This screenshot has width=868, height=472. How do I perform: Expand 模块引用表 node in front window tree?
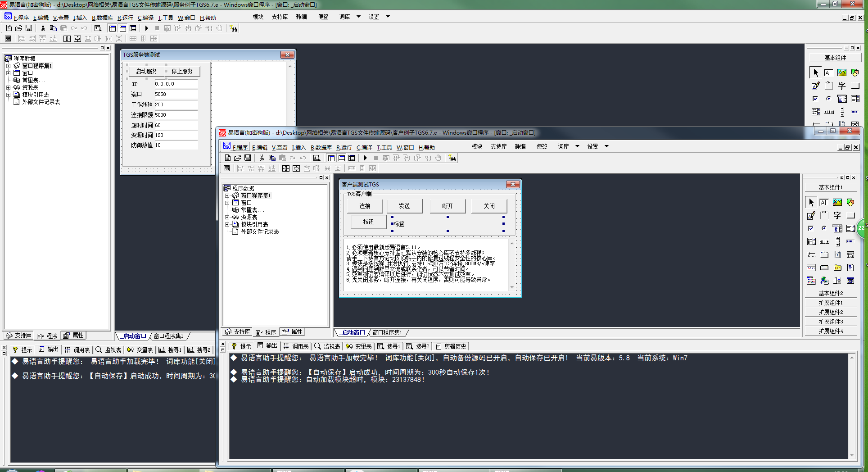[227, 224]
